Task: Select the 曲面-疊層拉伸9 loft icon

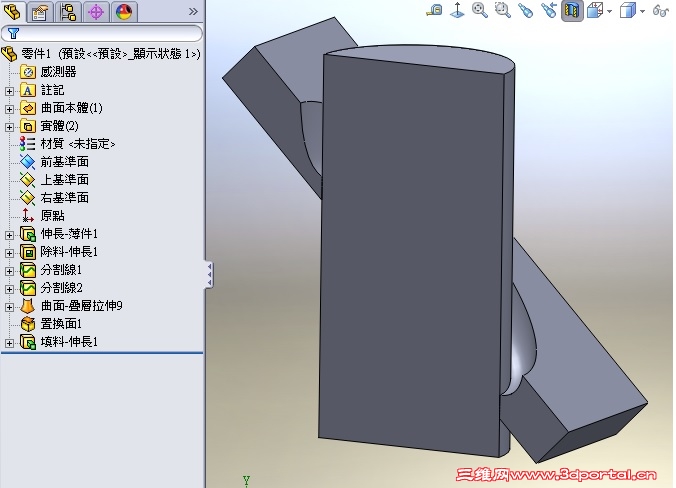Action: pyautogui.click(x=28, y=306)
